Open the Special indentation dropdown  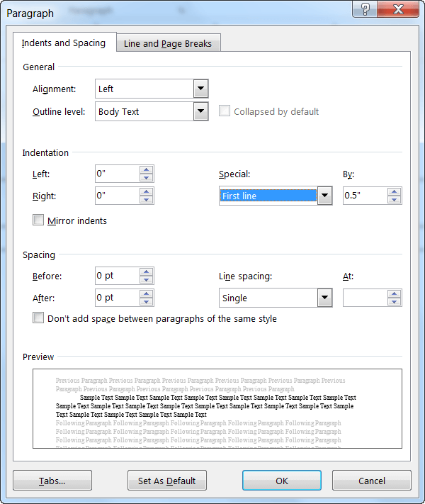[324, 196]
